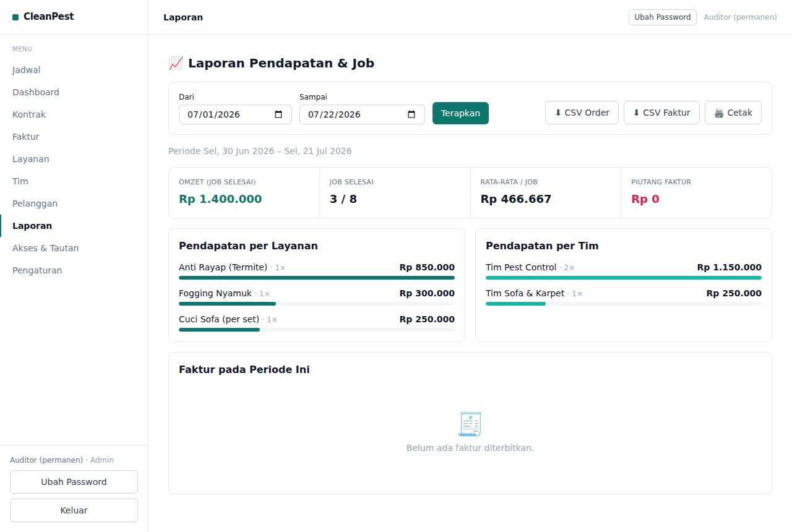Open calendar picker icon in Dari date field
Viewport: 792px width, 532px height.
click(x=278, y=114)
